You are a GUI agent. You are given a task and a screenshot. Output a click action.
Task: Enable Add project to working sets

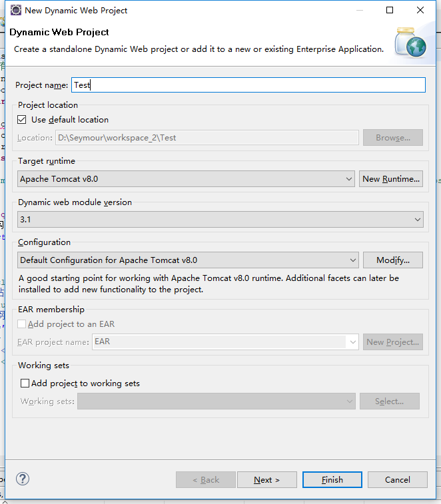click(25, 383)
